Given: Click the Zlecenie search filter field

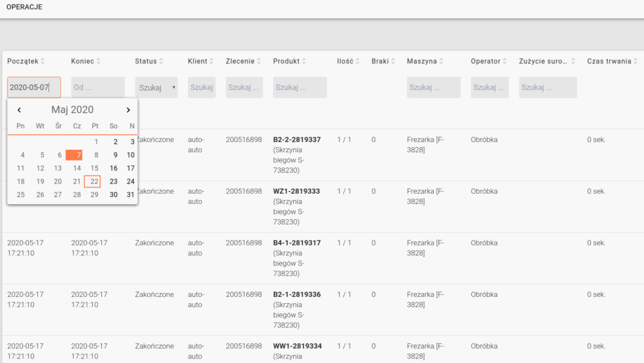Looking at the screenshot, I should click(x=245, y=87).
